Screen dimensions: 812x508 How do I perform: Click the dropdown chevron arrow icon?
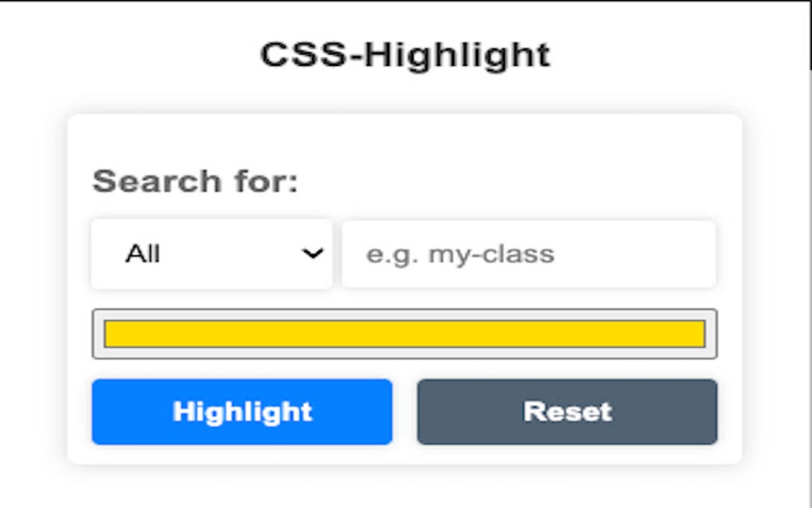312,254
